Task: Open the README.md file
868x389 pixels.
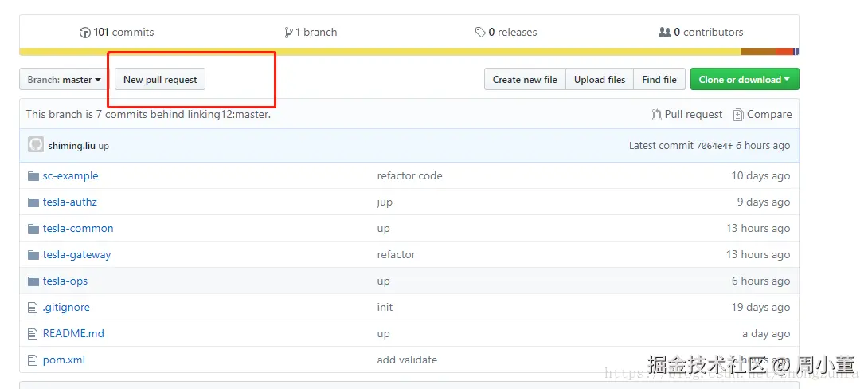Action: pos(73,333)
